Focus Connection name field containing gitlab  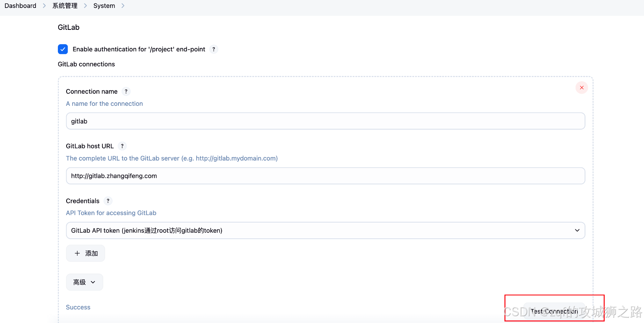(326, 121)
